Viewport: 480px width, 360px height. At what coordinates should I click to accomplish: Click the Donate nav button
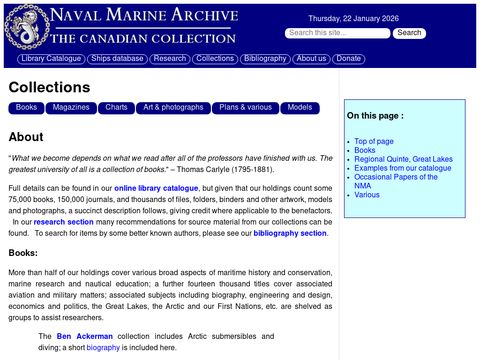coord(349,59)
